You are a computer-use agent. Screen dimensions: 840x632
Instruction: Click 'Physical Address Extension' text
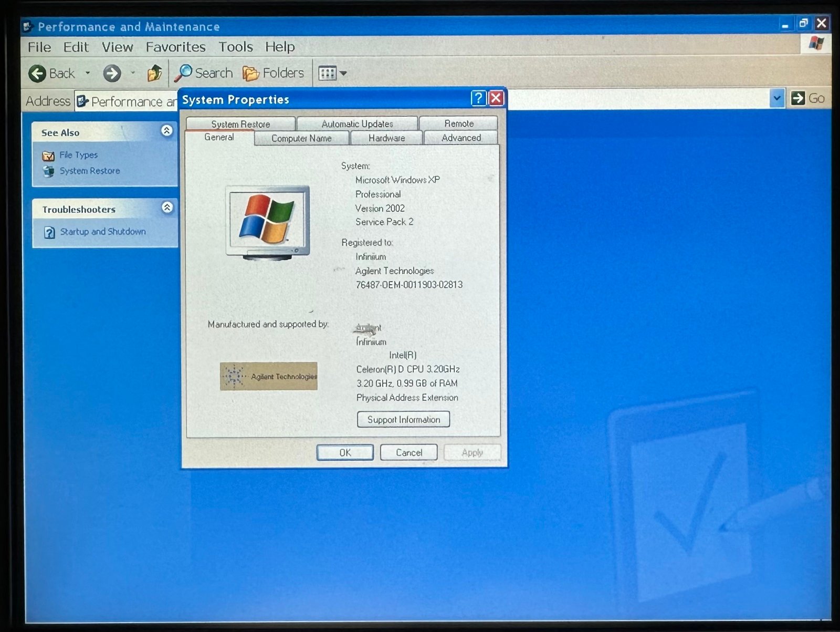pyautogui.click(x=407, y=398)
